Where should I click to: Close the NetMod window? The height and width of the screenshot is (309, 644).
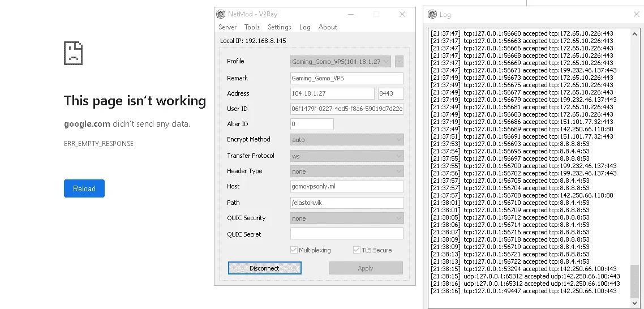click(402, 14)
